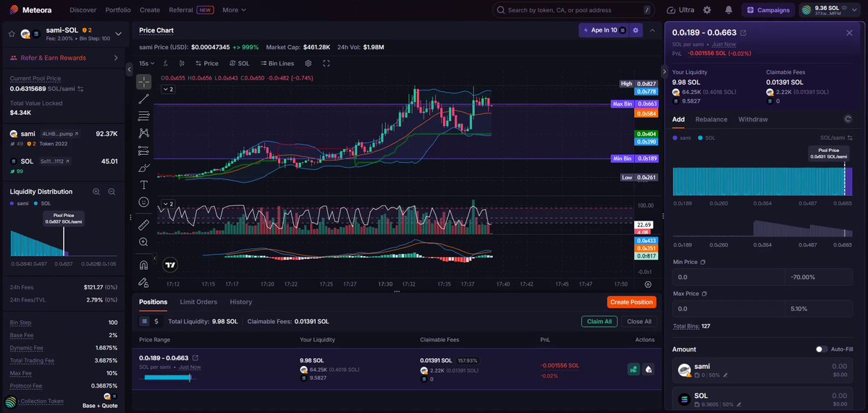Open the notifications bell
The image size is (868, 413).
[728, 10]
